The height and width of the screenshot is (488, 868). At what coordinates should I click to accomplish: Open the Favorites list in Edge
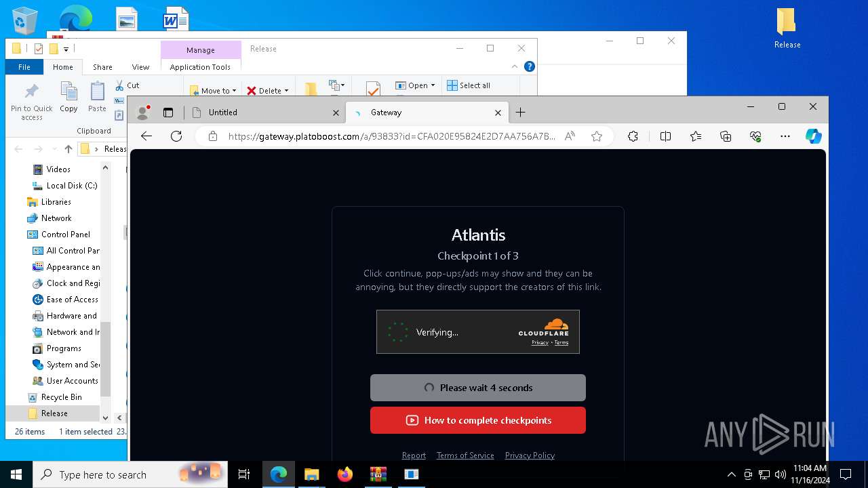tap(696, 136)
